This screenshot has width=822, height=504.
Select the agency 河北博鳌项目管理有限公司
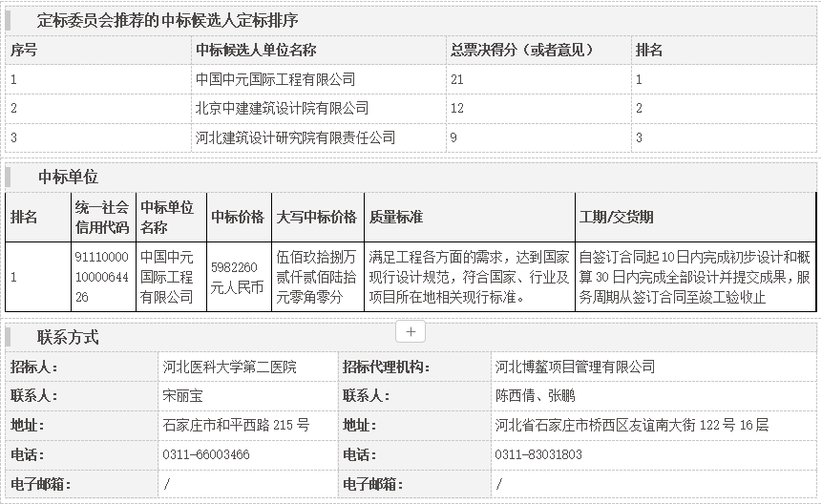(575, 367)
